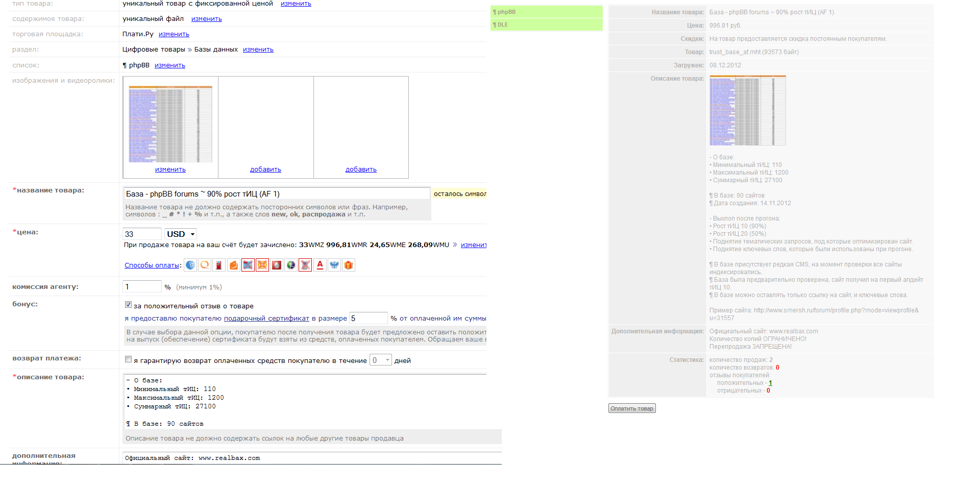Click 'изменить' next to тип товара
The image size is (980, 487).
click(x=296, y=4)
